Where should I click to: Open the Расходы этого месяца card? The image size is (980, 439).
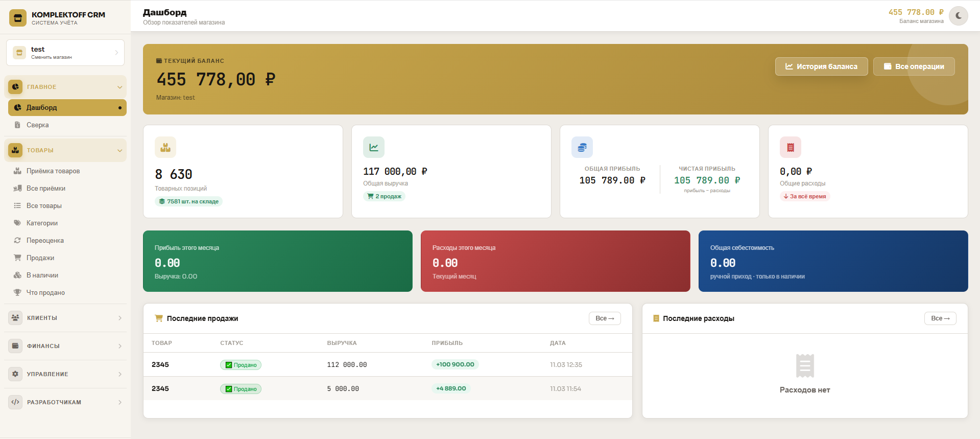tap(556, 261)
